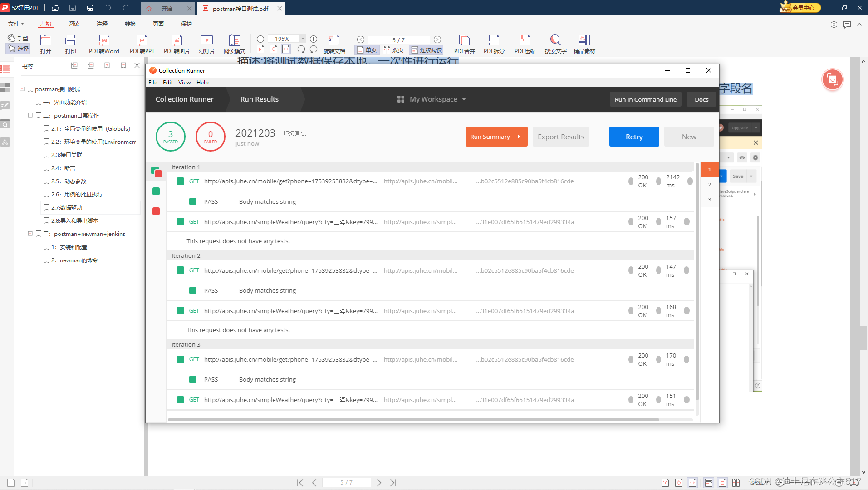Select bookmark checkbox for 一: 界面功能介绍
The image size is (868, 490).
pos(39,102)
